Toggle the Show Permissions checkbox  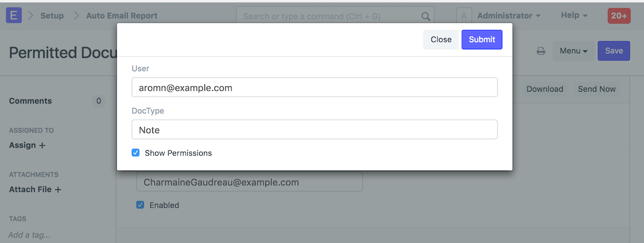(136, 153)
